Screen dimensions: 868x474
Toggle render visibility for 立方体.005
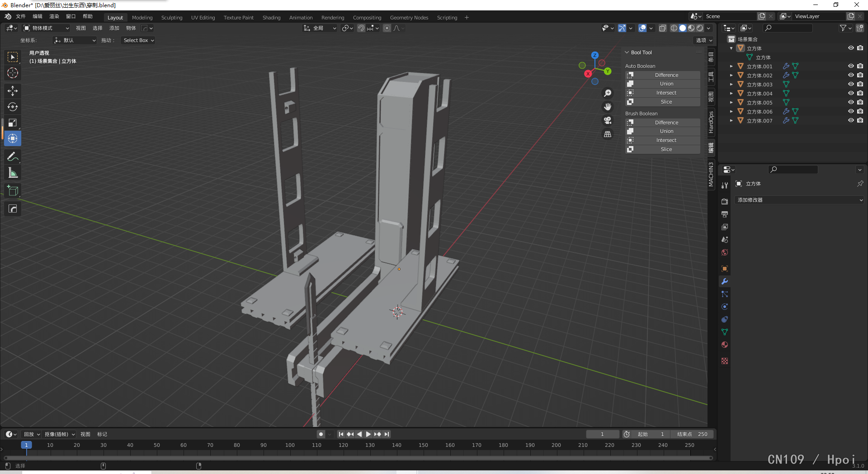click(860, 102)
